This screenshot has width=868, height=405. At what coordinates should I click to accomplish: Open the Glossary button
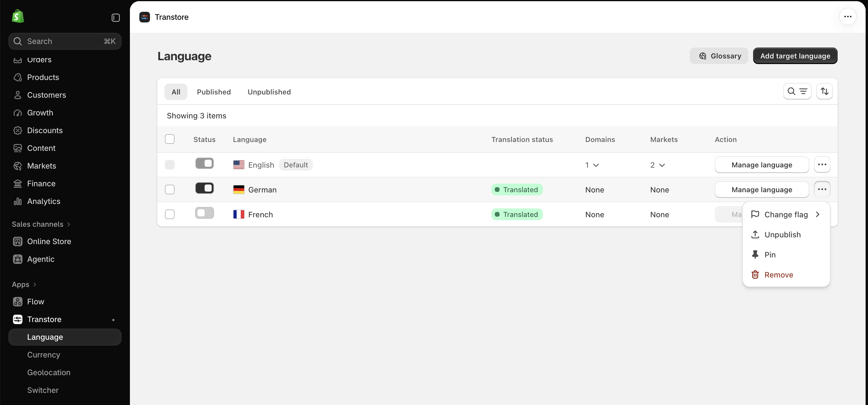pyautogui.click(x=719, y=56)
